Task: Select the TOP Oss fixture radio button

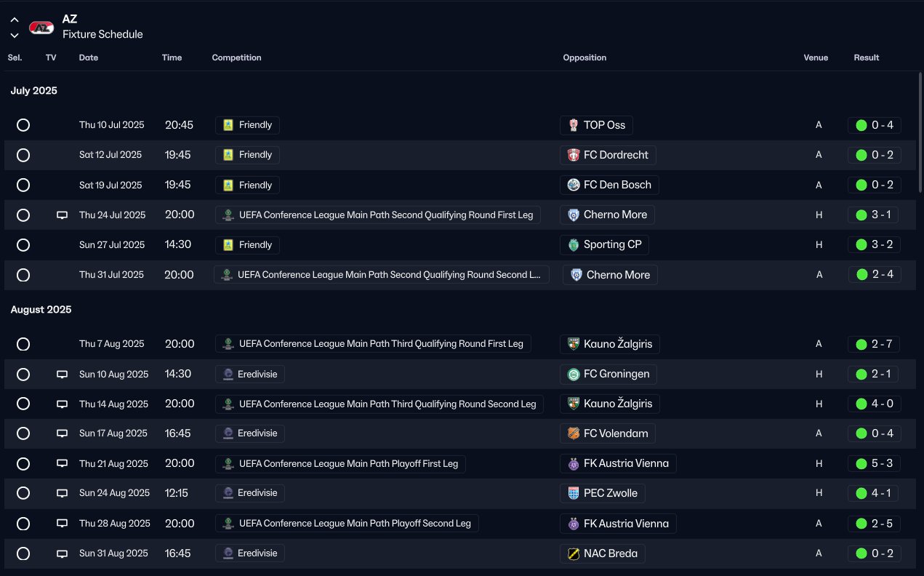Action: 23,125
